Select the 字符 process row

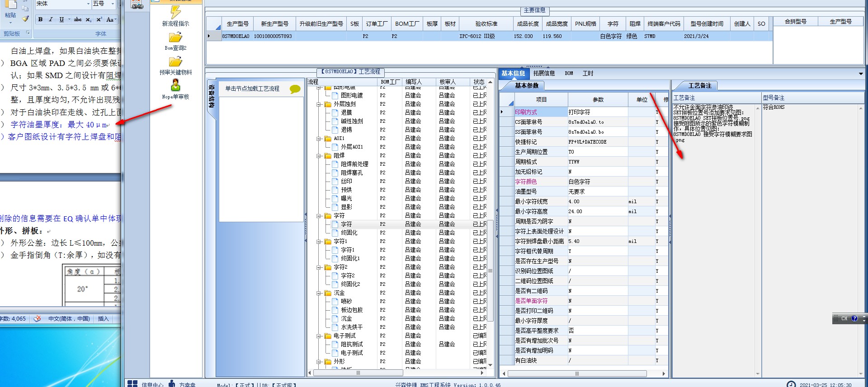(x=398, y=224)
